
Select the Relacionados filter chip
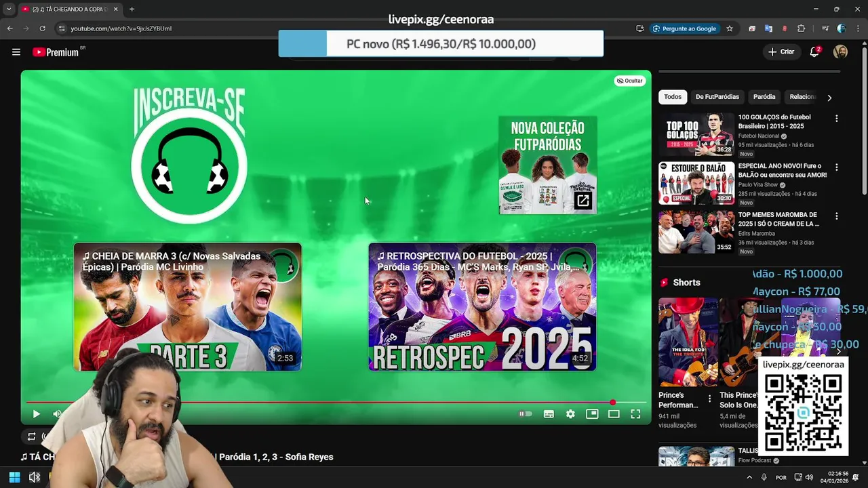point(802,97)
